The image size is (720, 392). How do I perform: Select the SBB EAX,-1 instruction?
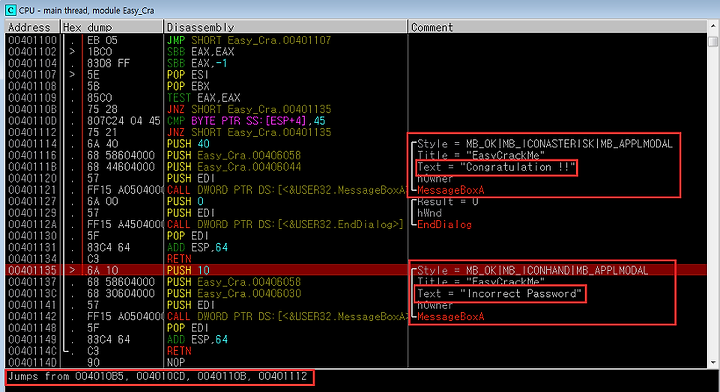pos(197,63)
